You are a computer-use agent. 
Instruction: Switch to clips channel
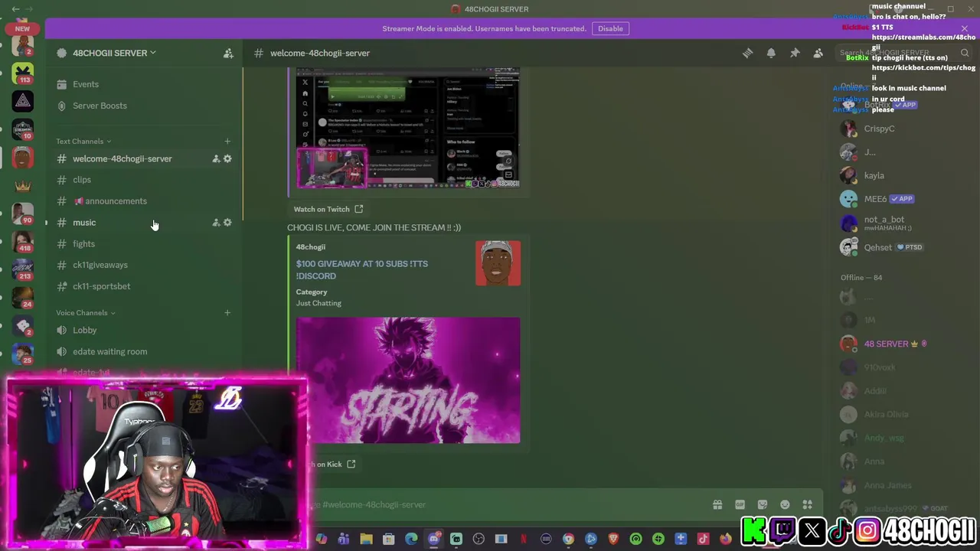(144, 180)
